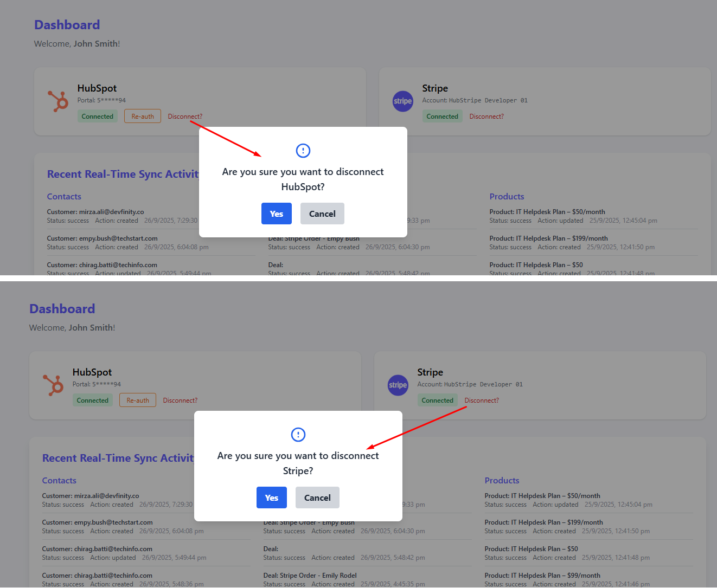Click HubSpot card's Disconnect? link behind HubSpot dialog
The image size is (717, 588).
185,117
